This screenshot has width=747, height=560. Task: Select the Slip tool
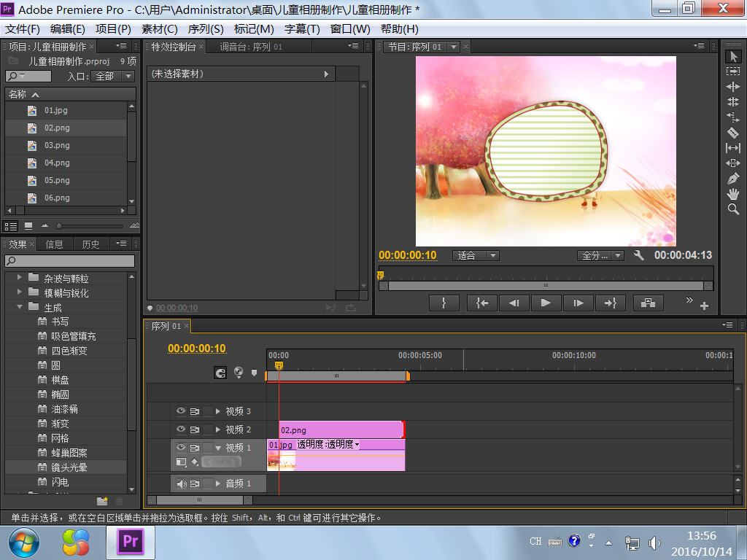[732, 148]
